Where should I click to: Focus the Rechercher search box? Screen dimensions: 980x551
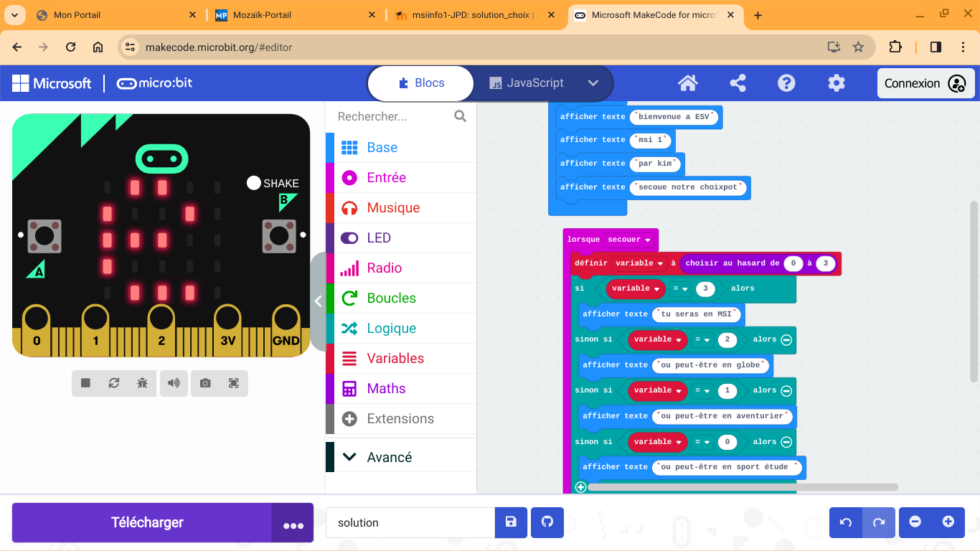[393, 116]
